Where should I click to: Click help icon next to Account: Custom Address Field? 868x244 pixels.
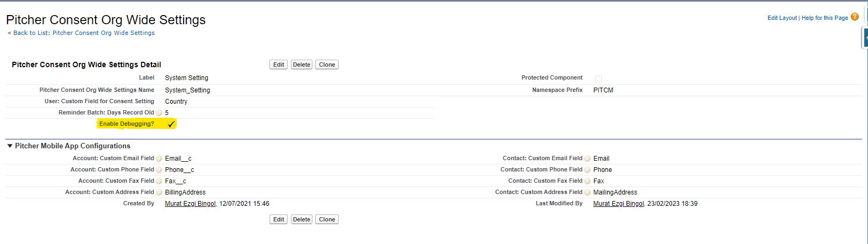159,192
